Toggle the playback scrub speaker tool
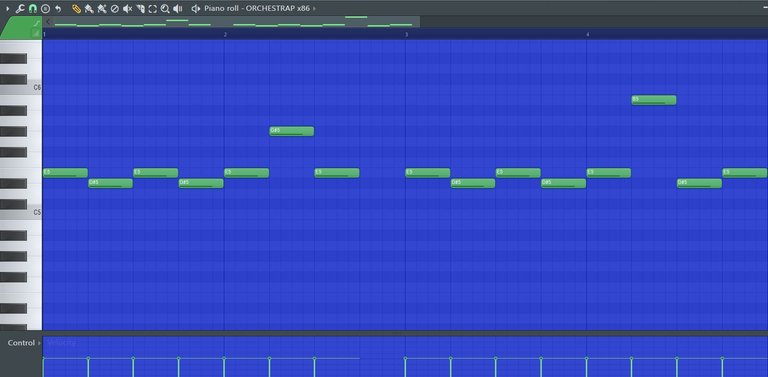 pos(178,8)
